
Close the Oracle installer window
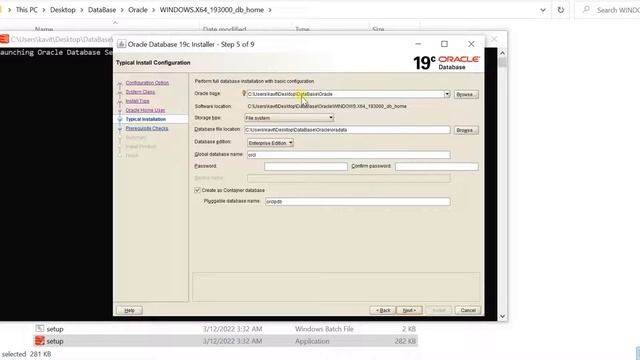point(471,44)
